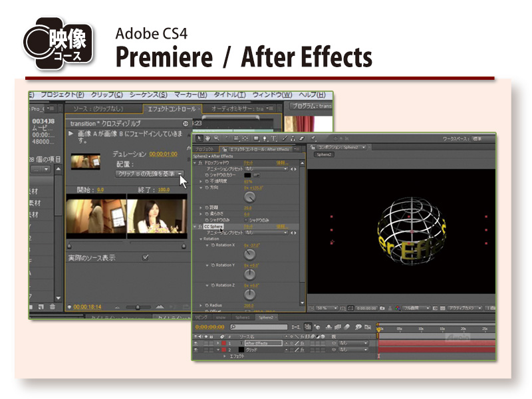The image size is (532, 399).
Task: Toggle fx switch on グリッド layer 2
Action: [303, 350]
